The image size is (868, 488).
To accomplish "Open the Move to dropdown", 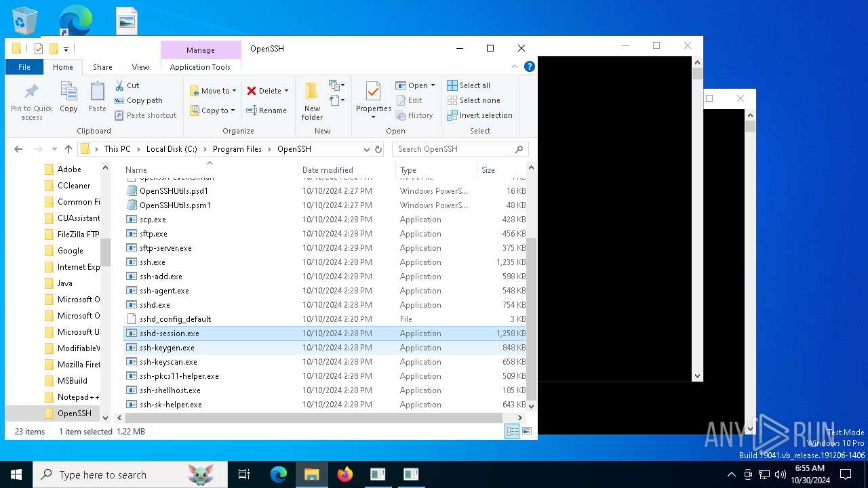I will (213, 91).
